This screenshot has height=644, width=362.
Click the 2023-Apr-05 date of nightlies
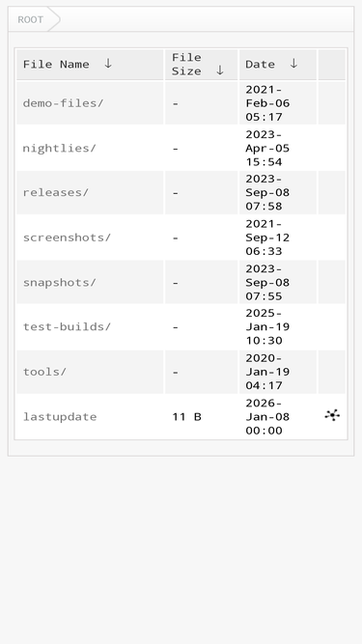(x=267, y=148)
